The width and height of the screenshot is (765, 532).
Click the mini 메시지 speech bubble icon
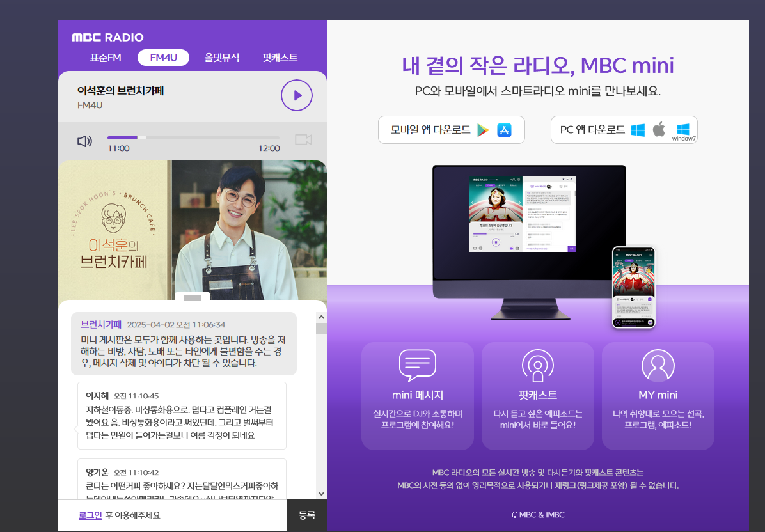418,365
